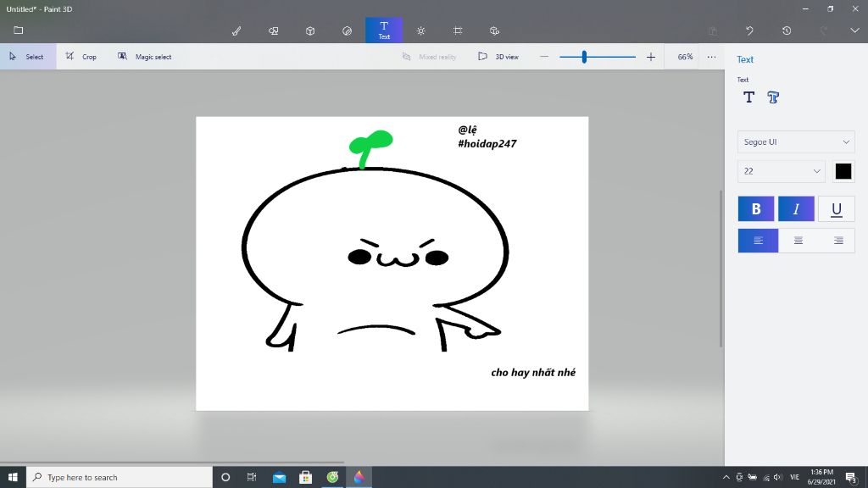Toggle 3D view
This screenshot has height=488, width=868.
click(498, 57)
